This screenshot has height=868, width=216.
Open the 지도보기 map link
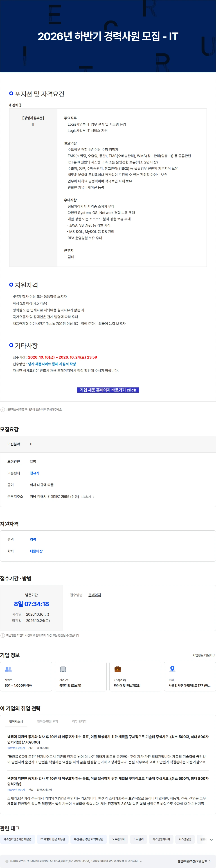(x=86, y=497)
